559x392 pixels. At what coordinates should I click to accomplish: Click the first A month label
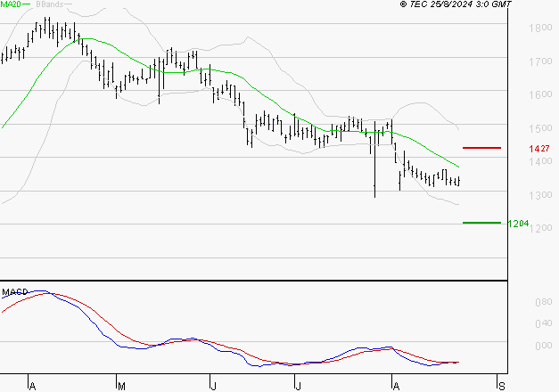[32, 387]
